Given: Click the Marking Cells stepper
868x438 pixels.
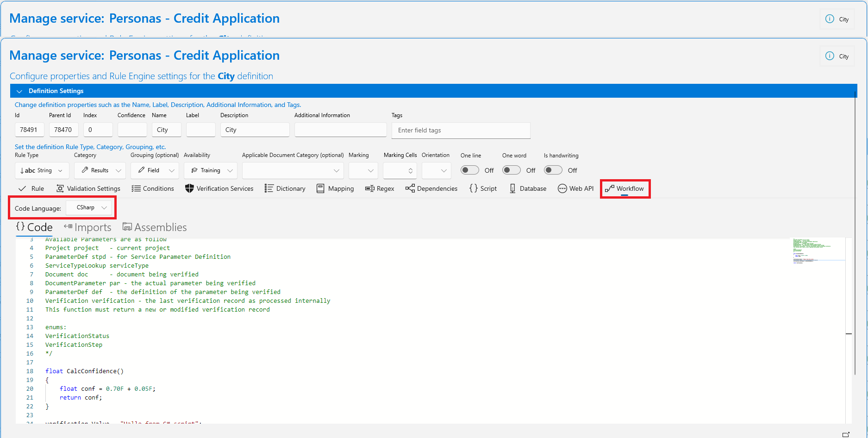Looking at the screenshot, I should (410, 171).
